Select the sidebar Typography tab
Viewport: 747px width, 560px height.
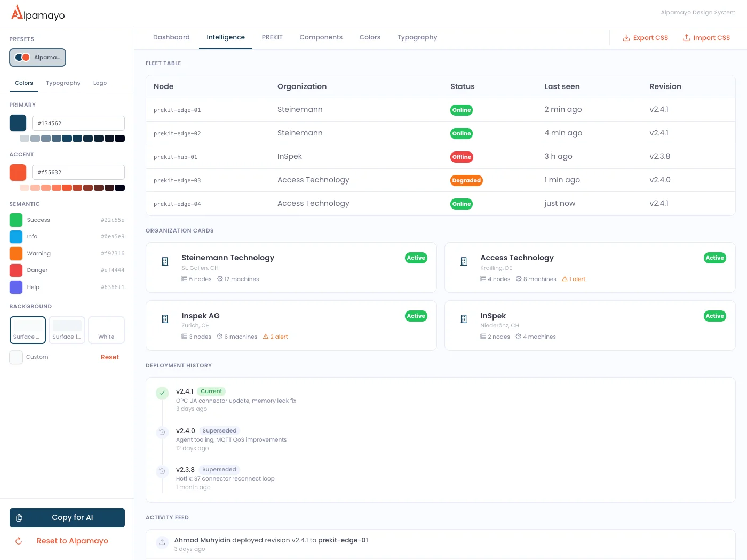63,83
